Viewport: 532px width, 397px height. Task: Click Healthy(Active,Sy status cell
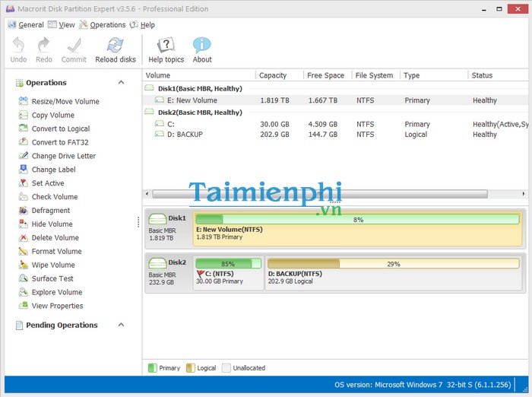pyautogui.click(x=500, y=124)
